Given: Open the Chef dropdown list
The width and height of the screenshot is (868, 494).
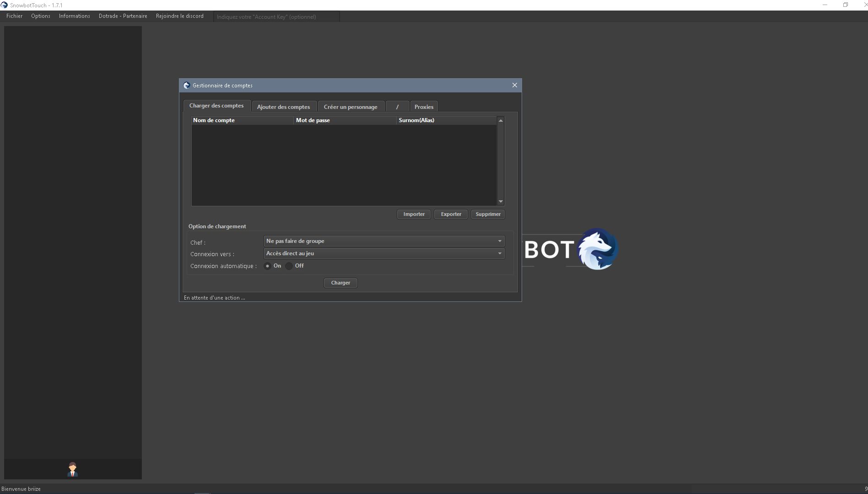Looking at the screenshot, I should pos(384,241).
